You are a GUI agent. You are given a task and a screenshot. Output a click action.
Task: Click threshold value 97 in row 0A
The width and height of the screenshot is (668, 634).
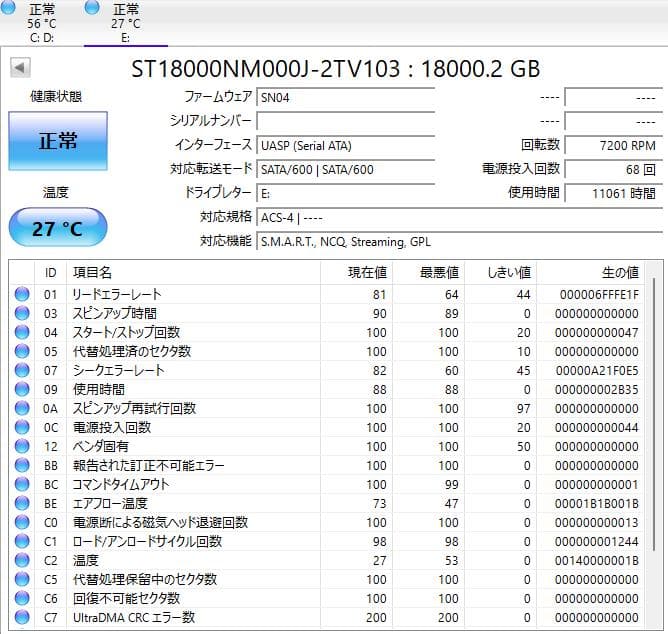click(524, 409)
